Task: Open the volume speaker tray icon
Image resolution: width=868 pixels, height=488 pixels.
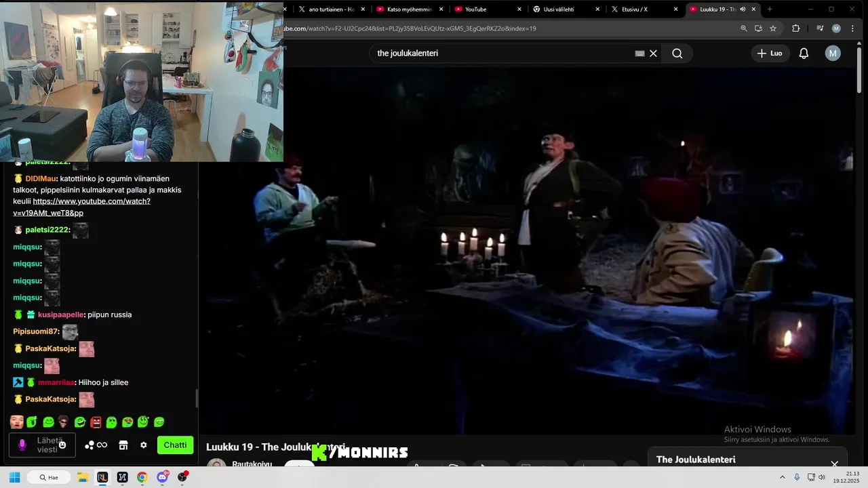Action: (822, 477)
